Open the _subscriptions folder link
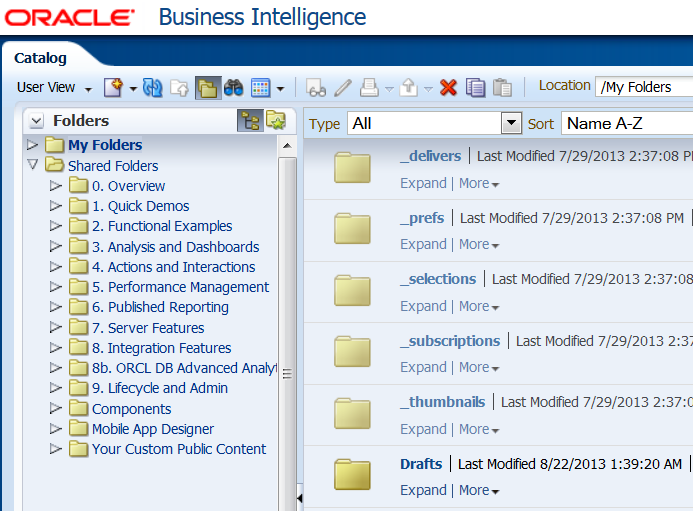This screenshot has width=693, height=511. [x=450, y=341]
